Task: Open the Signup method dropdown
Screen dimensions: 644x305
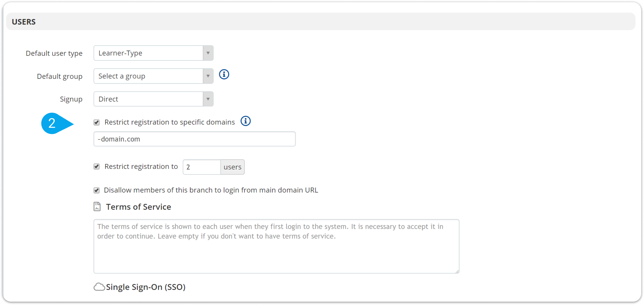Action: (x=148, y=99)
